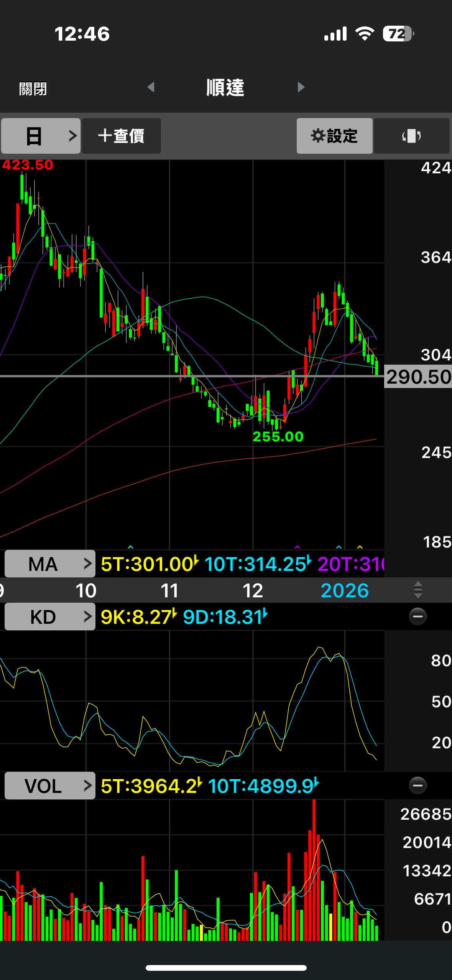
Task: Collapse the KD indicator panel with minus icon
Action: tap(417, 617)
